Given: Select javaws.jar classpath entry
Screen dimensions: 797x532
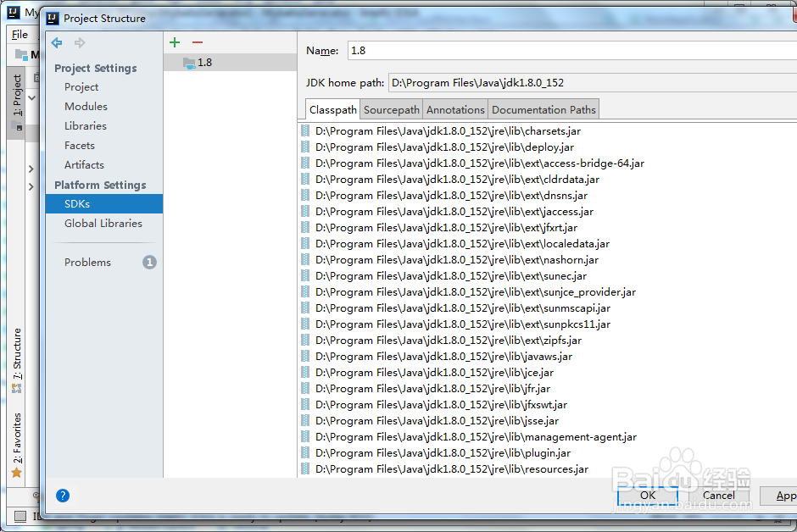Looking at the screenshot, I should pyautogui.click(x=443, y=357).
